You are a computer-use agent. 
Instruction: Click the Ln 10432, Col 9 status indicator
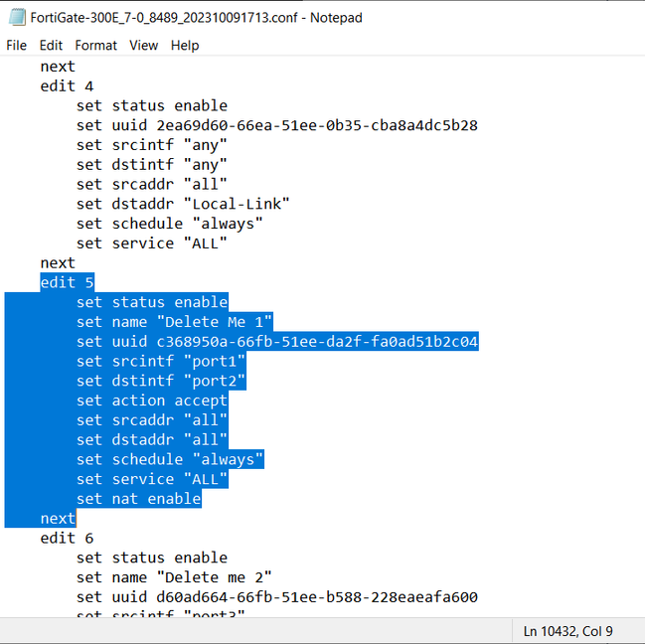click(567, 631)
